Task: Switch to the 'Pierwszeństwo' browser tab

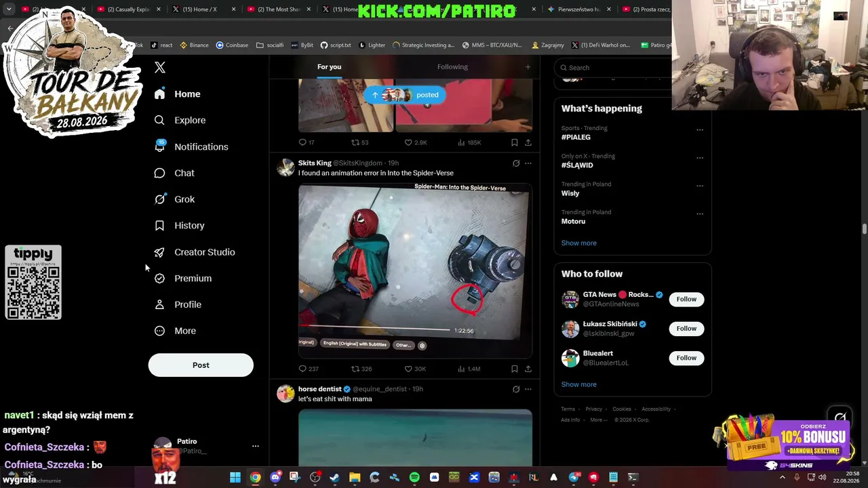Action: [578, 9]
